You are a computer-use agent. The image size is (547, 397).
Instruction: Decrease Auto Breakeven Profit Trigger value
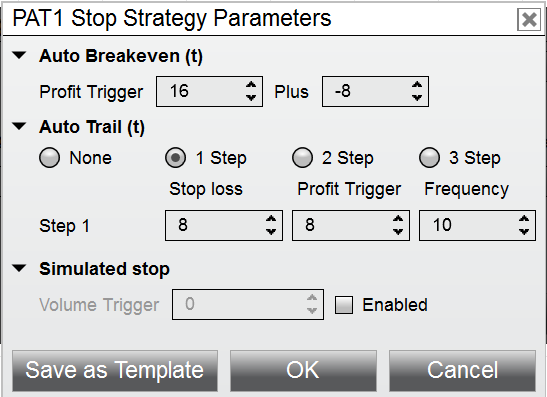click(251, 97)
